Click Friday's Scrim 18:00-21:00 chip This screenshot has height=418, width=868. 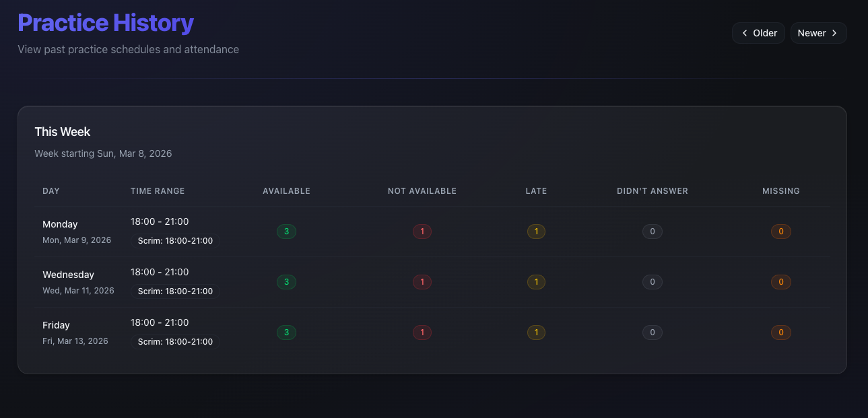click(174, 341)
